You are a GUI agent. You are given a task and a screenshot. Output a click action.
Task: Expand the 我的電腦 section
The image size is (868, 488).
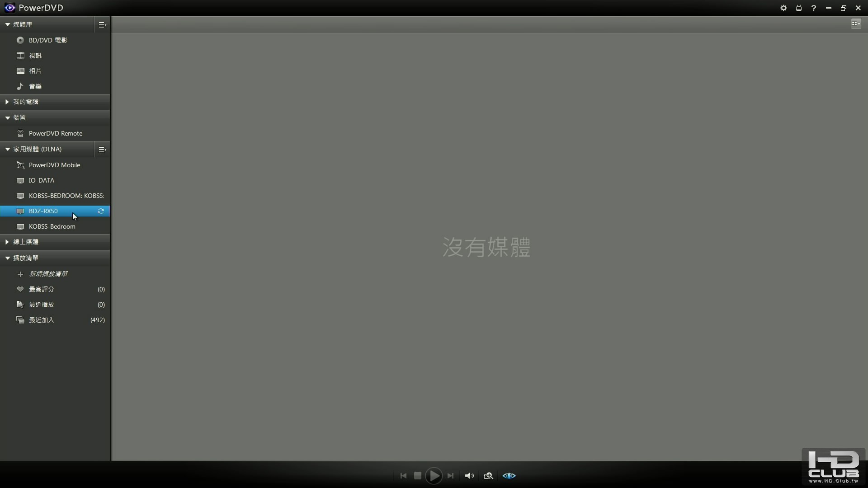point(7,102)
